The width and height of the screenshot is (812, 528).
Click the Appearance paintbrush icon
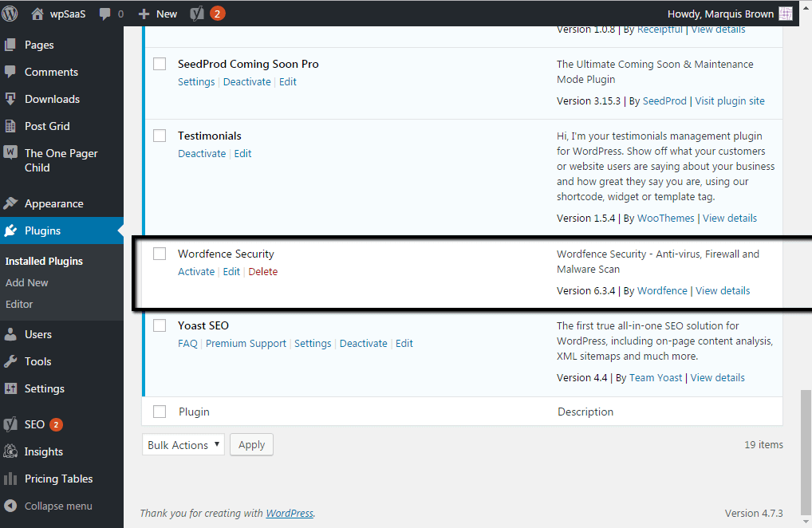tap(10, 203)
